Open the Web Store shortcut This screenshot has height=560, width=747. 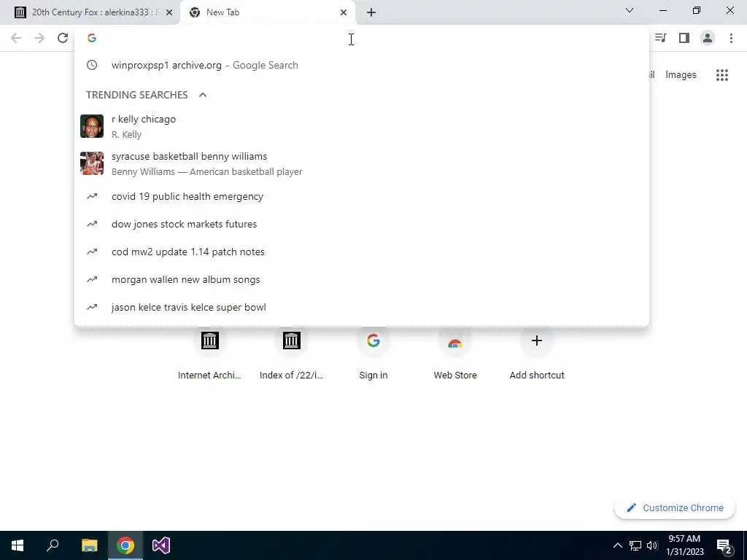pyautogui.click(x=455, y=355)
